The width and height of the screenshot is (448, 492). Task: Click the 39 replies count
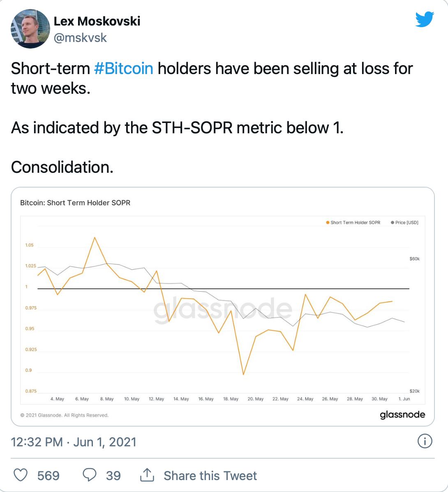tap(113, 476)
